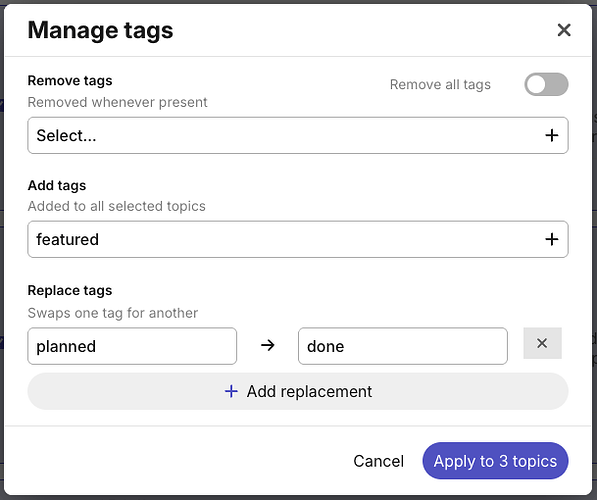Click the plus icon in Add tags field
Image resolution: width=597 pixels, height=500 pixels.
coord(552,240)
